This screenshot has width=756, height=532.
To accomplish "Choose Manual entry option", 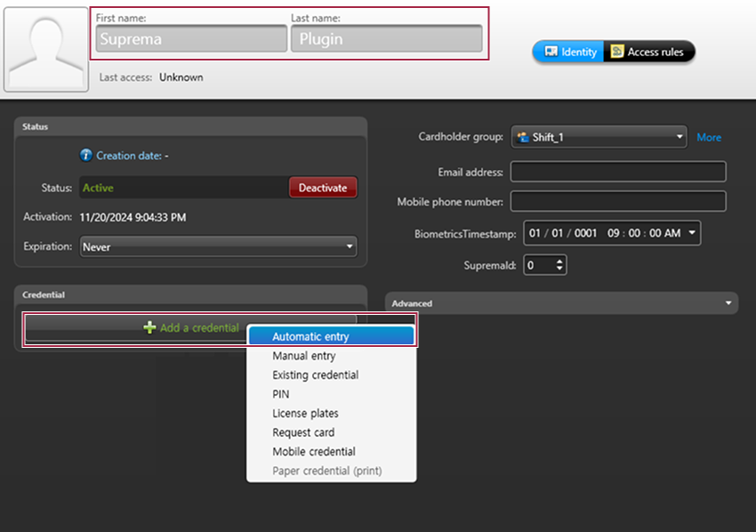I will pos(304,356).
